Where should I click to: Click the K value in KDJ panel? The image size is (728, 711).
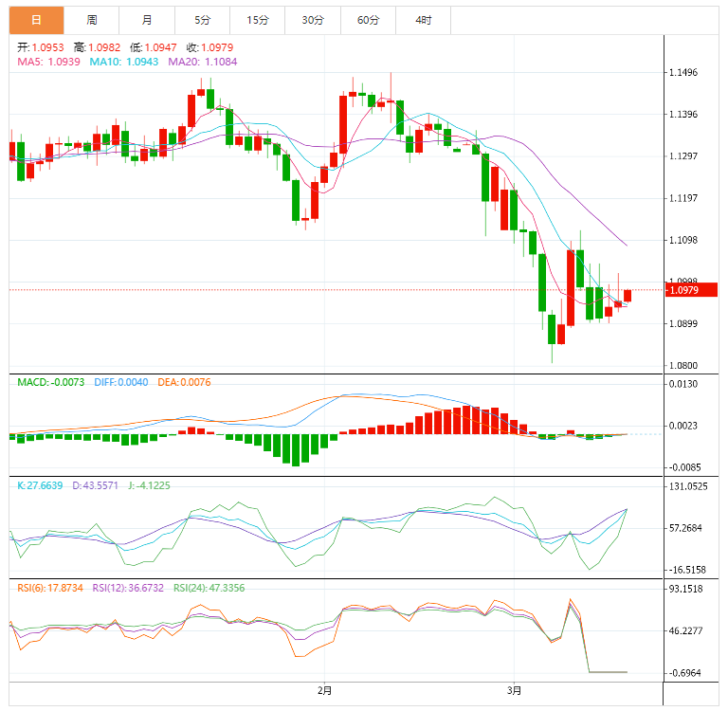coord(41,485)
